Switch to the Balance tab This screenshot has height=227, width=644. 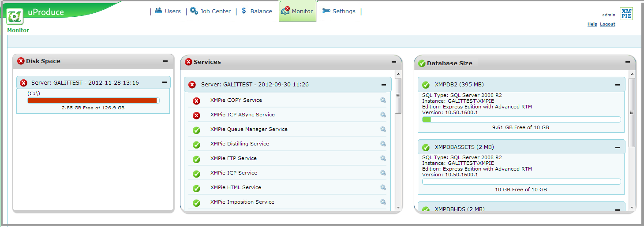point(256,11)
